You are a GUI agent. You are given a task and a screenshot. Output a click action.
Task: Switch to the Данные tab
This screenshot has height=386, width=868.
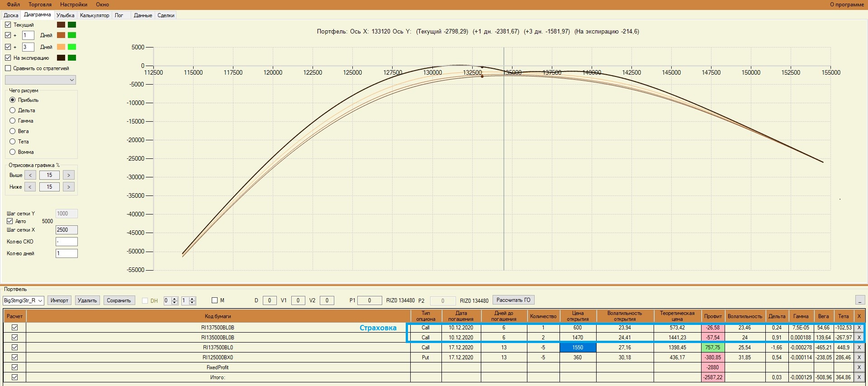coord(143,15)
